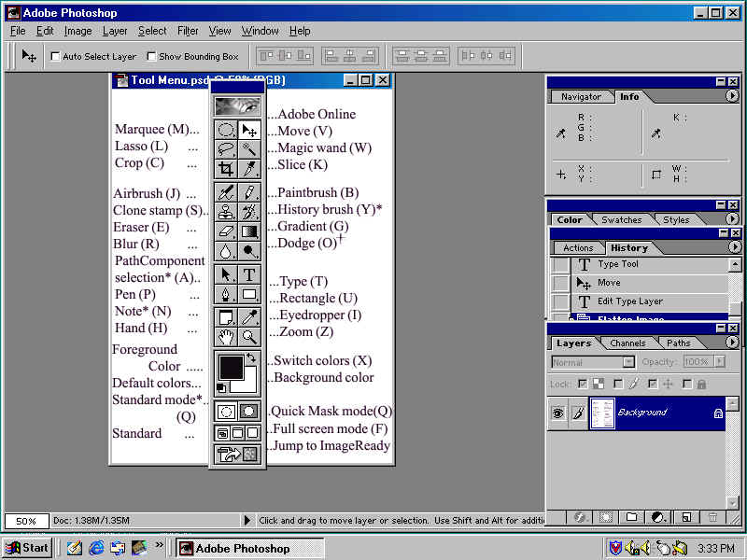
Task: Activate the Crop tool
Action: coord(226,169)
